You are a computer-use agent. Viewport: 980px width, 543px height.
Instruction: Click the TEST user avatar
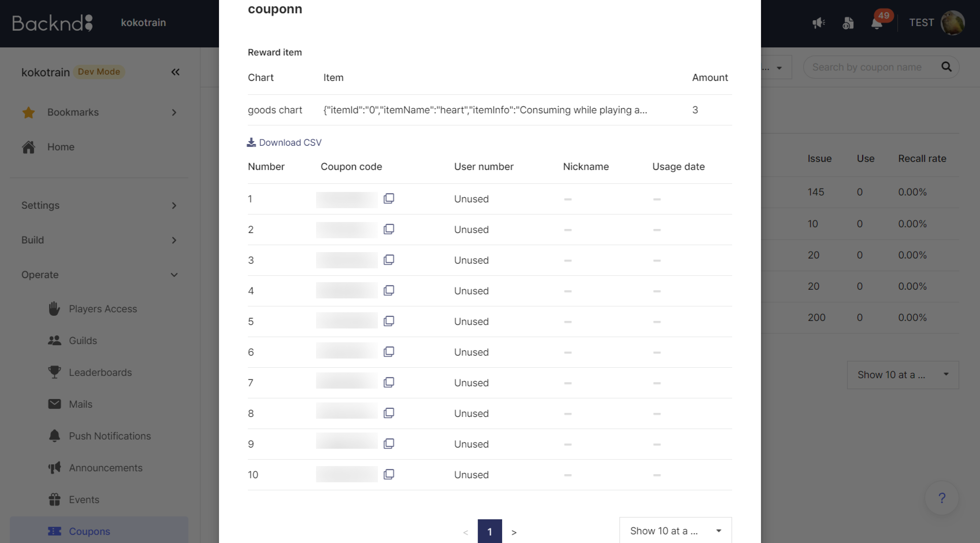[x=953, y=23]
